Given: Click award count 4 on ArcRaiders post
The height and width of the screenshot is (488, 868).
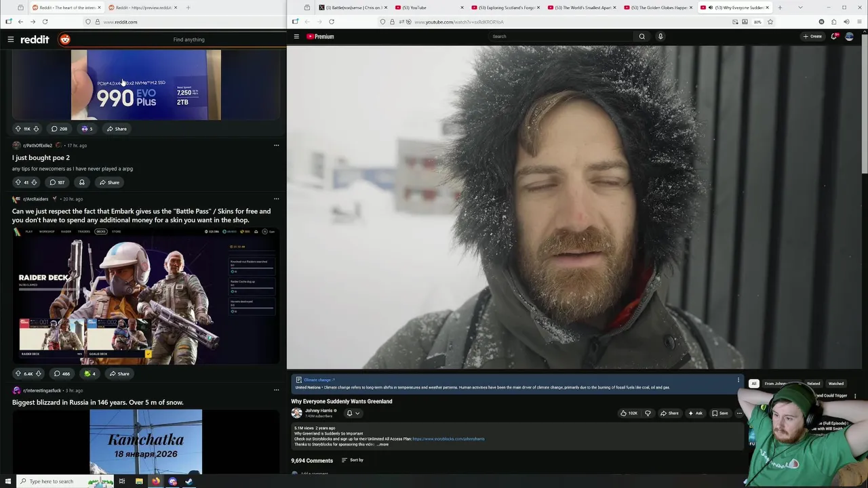Looking at the screenshot, I should pyautogui.click(x=90, y=373).
